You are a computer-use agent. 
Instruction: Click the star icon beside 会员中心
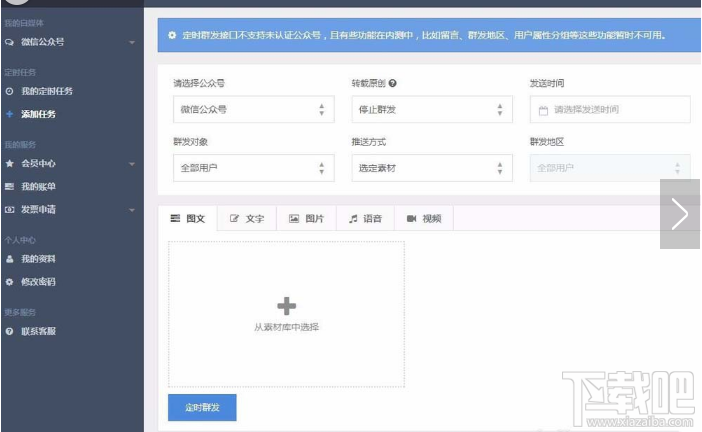(9, 163)
